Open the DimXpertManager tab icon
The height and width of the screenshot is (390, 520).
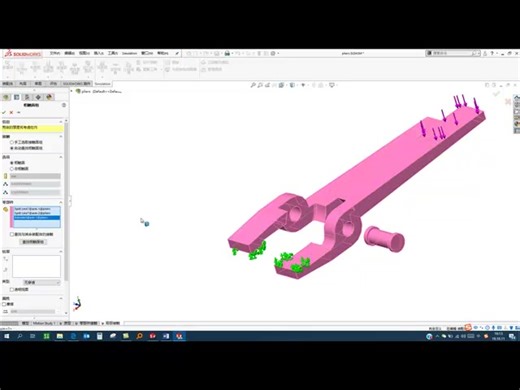(x=38, y=97)
